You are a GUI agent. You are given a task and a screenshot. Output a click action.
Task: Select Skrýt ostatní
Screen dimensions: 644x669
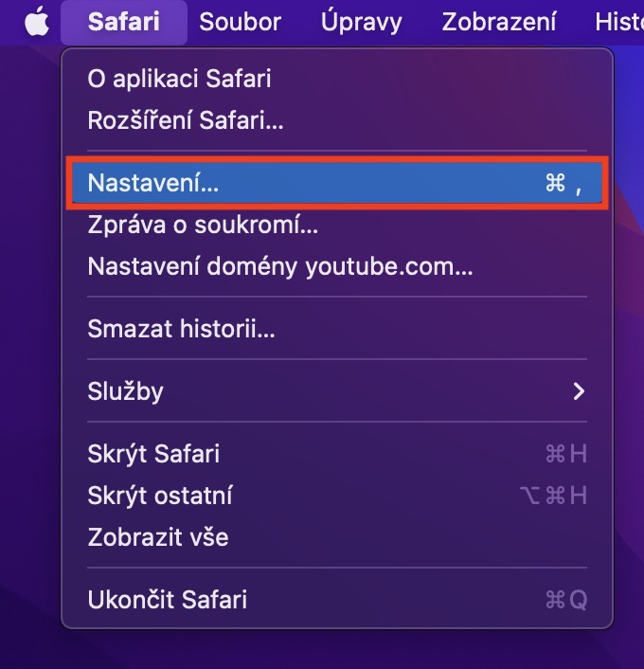[x=160, y=495]
